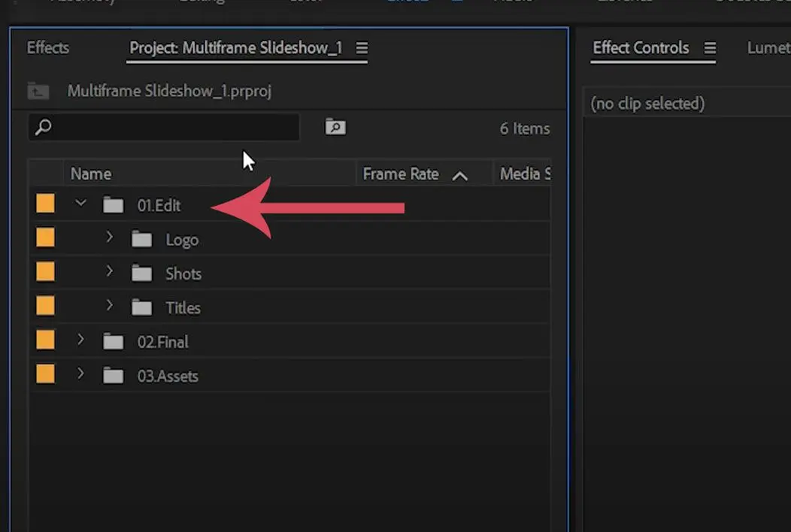Select the Titles bin name

coord(183,308)
